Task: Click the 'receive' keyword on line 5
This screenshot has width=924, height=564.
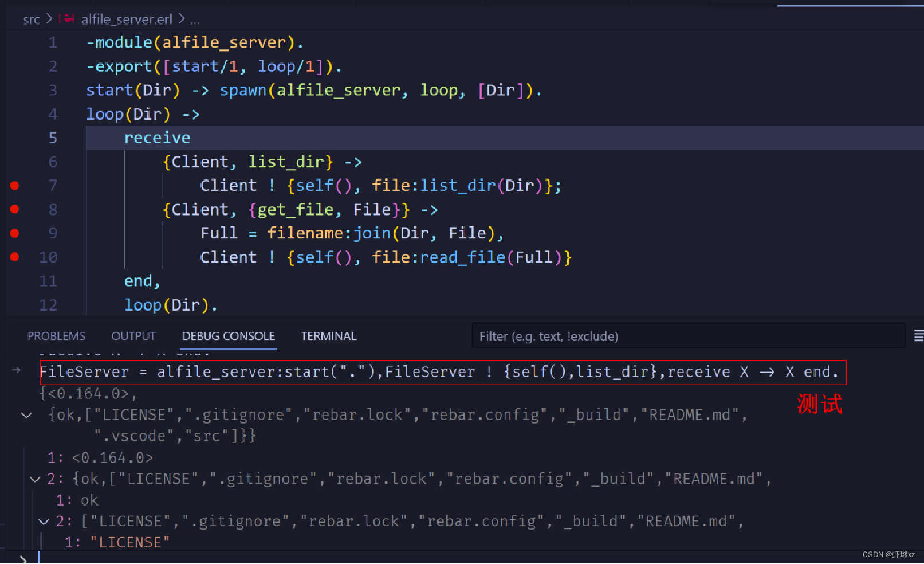Action: pyautogui.click(x=158, y=138)
